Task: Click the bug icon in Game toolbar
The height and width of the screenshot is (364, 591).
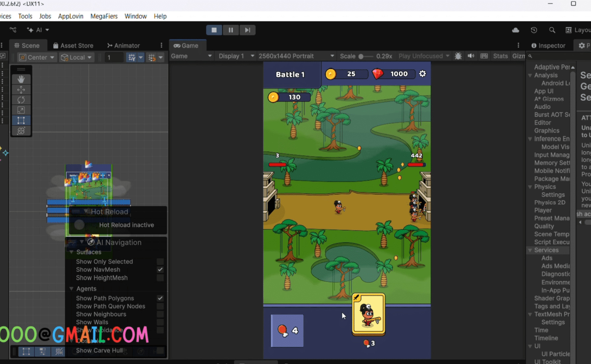Action: [458, 56]
